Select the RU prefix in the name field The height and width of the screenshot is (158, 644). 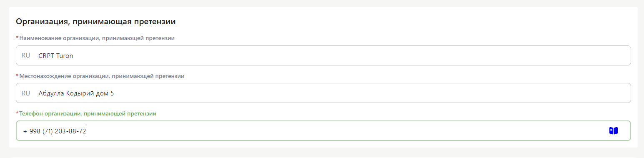tap(26, 55)
